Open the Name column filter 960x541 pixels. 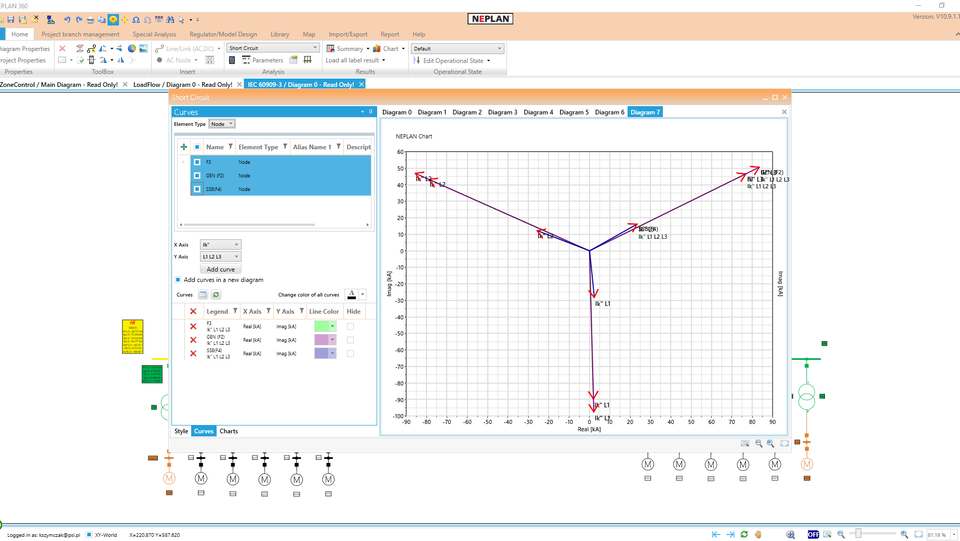coord(230,147)
